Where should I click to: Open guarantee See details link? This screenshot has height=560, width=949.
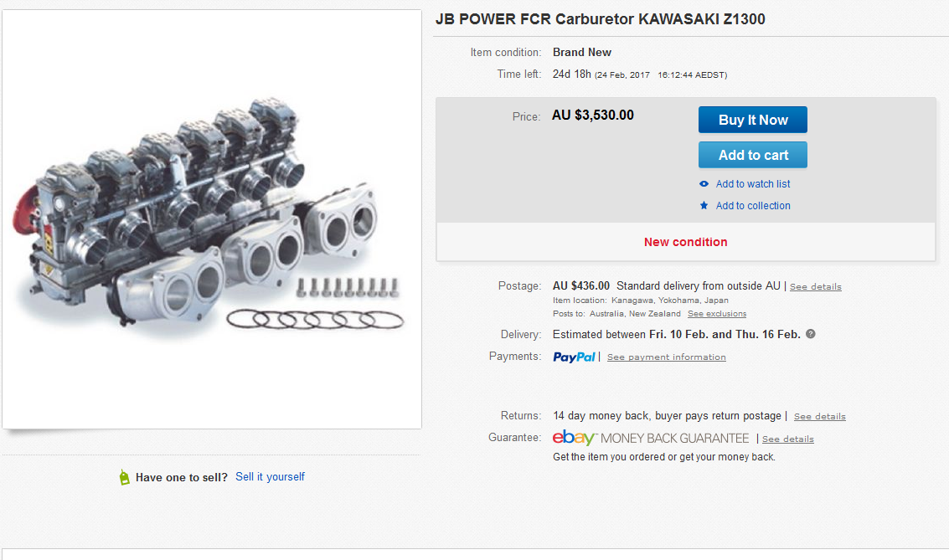point(787,439)
